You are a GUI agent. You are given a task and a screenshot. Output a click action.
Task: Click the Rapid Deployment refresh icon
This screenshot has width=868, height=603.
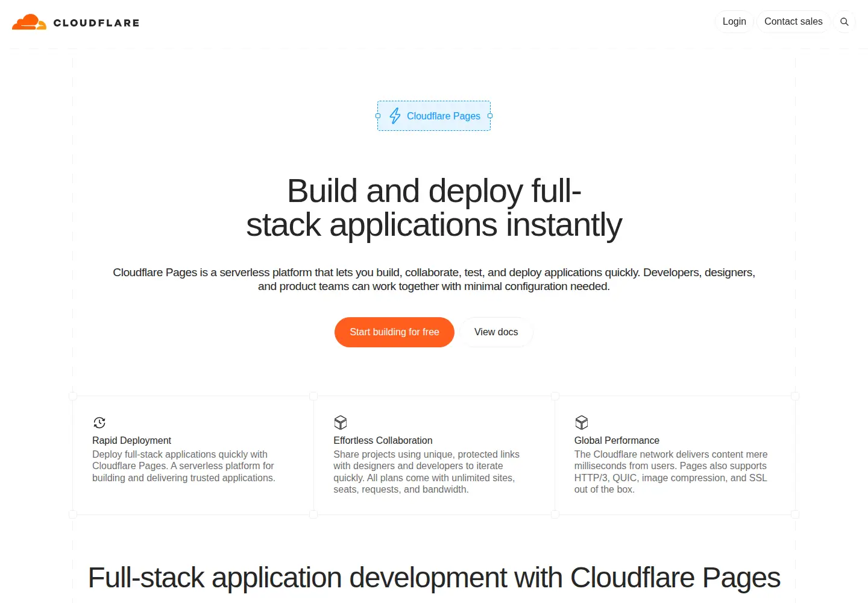(x=99, y=423)
